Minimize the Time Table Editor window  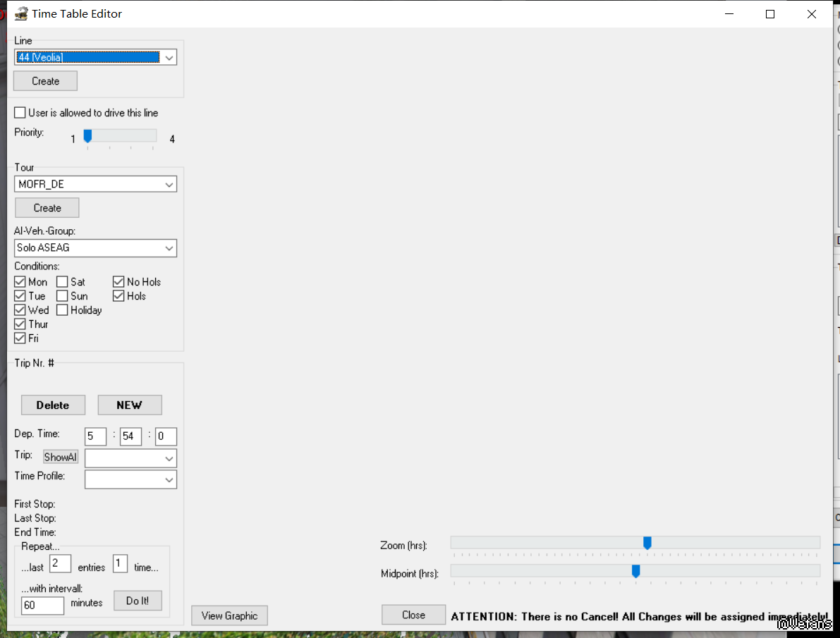[x=729, y=14]
